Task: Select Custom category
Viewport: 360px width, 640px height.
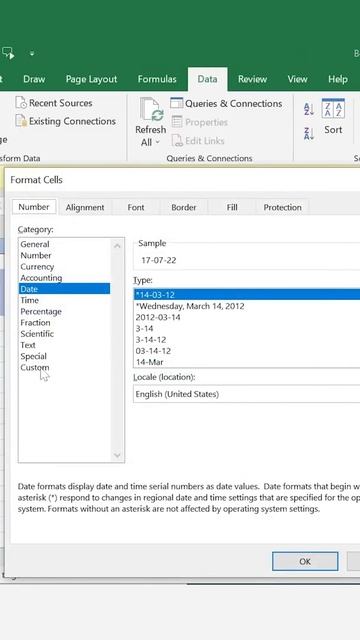Action: tap(64, 367)
